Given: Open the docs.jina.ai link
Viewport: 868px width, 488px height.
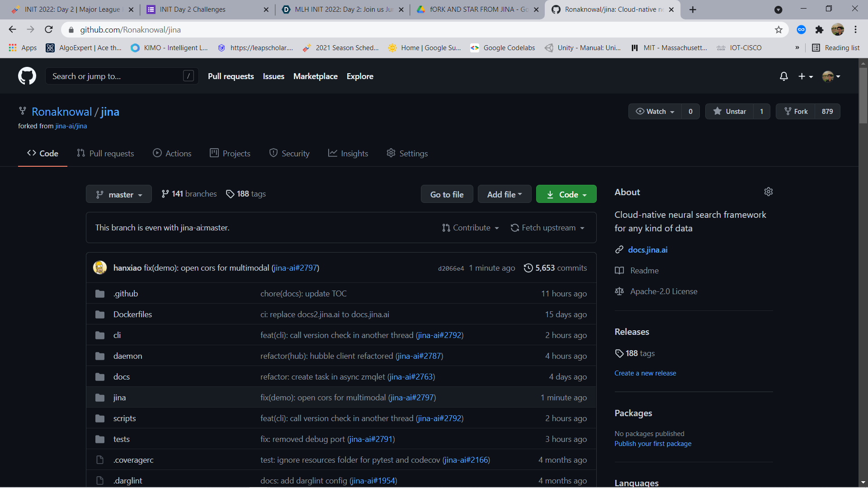Looking at the screenshot, I should [x=647, y=250].
